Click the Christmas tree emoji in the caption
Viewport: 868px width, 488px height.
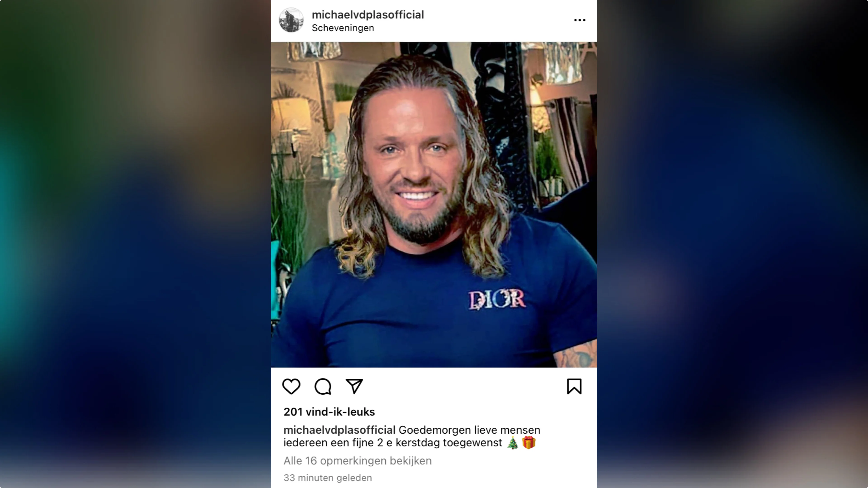pyautogui.click(x=512, y=443)
